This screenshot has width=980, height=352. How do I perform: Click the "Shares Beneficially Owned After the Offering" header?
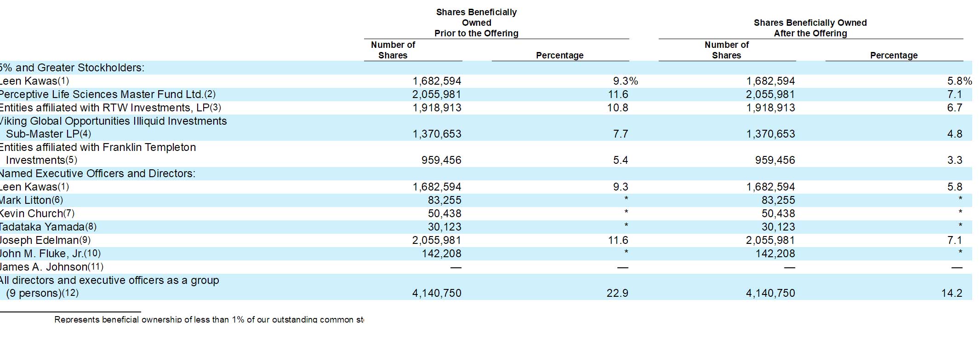810,28
